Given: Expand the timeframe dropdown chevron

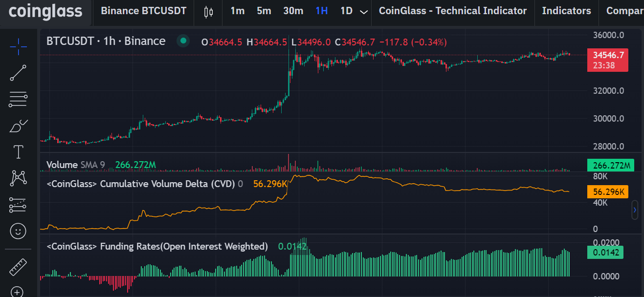Looking at the screenshot, I should coord(363,12).
